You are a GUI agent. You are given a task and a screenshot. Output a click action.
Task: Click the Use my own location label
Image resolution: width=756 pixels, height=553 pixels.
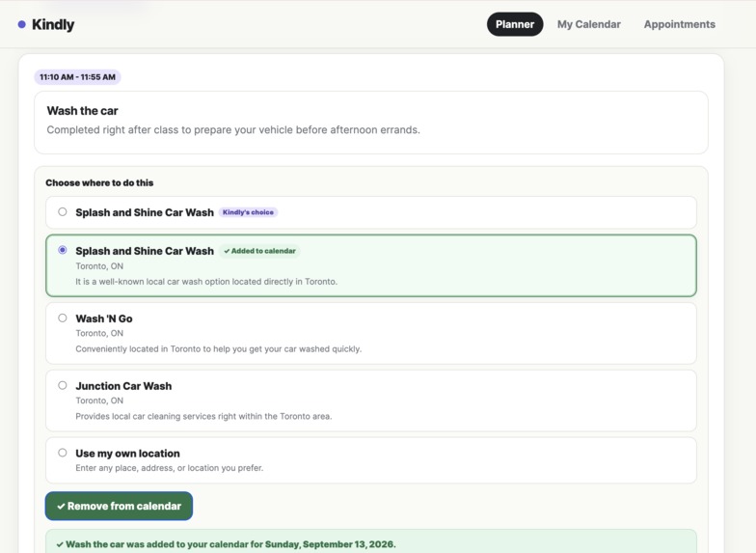127,454
